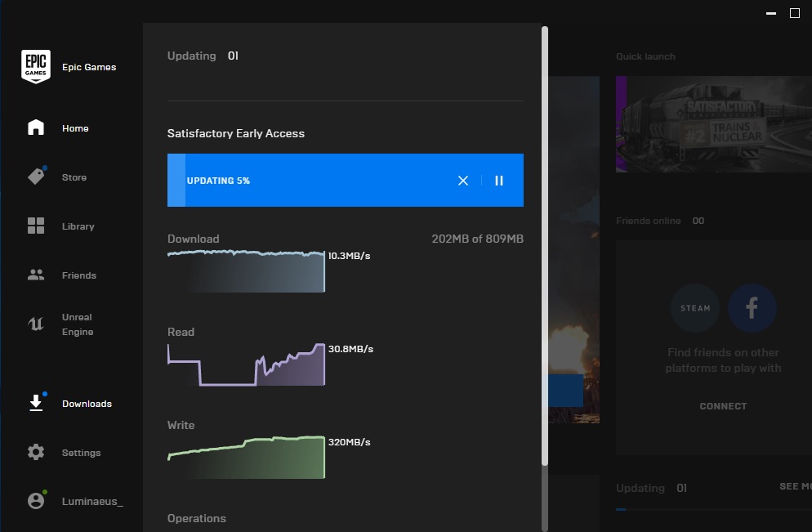Click the 320MB/s write speed value
Viewport: 812px width, 532px height.
349,442
